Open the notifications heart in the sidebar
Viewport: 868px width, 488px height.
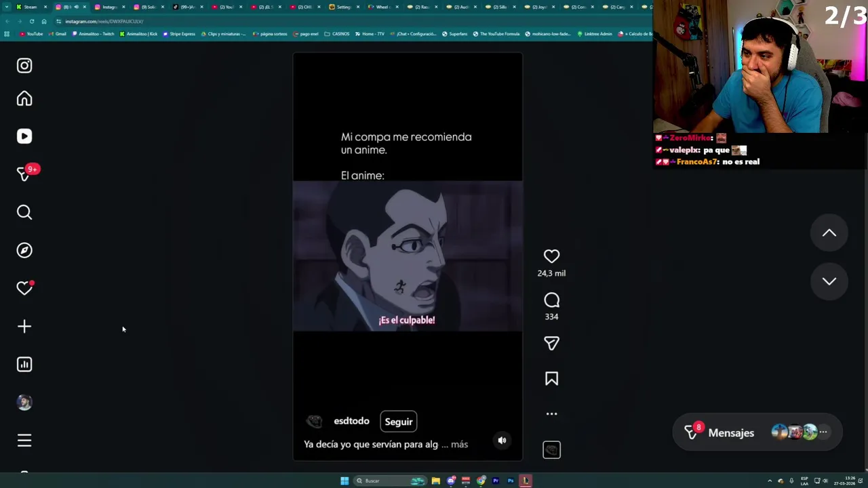(x=24, y=288)
